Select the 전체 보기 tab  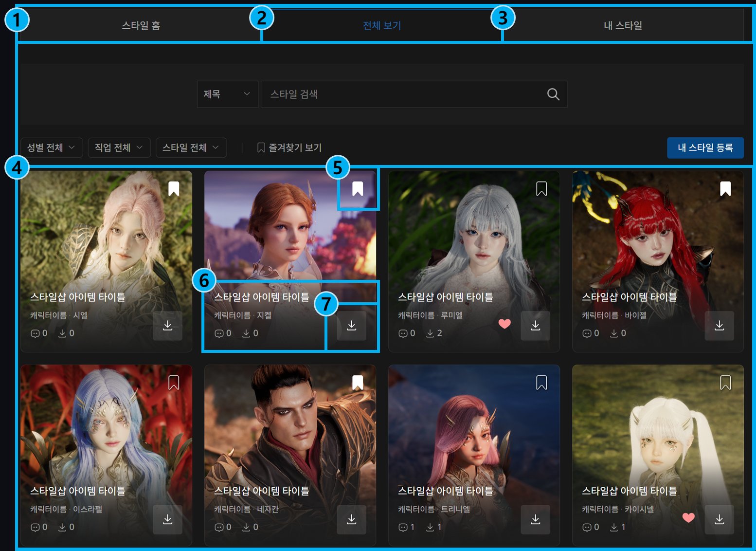click(382, 25)
